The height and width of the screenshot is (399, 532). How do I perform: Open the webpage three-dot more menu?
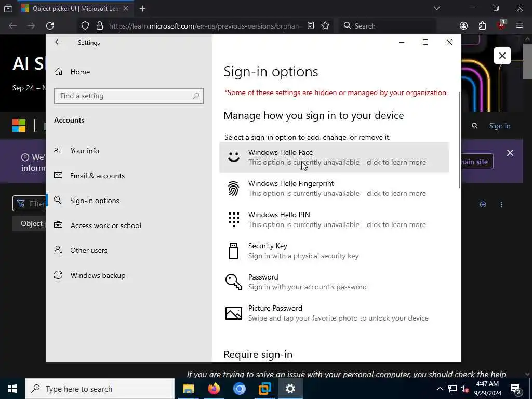point(501,204)
